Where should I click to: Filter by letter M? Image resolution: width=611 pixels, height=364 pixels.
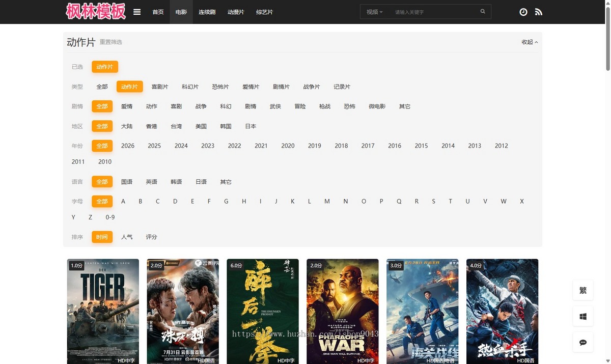click(x=327, y=202)
